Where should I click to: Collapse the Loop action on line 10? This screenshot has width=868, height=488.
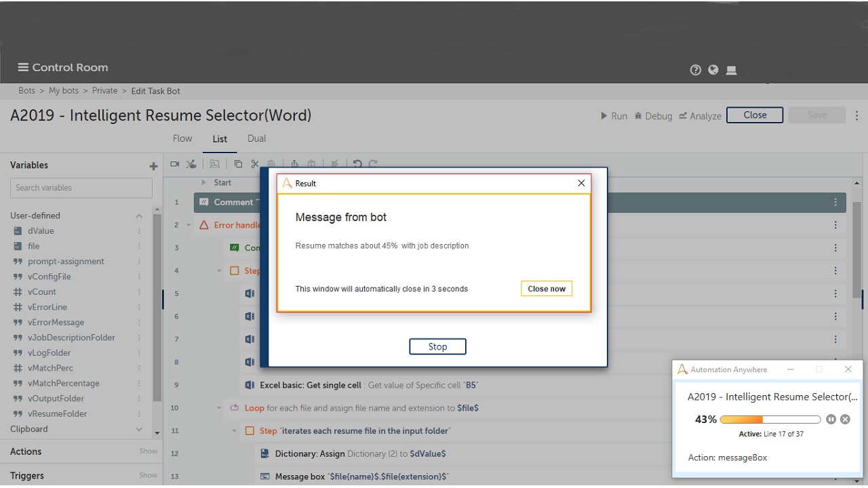coord(219,408)
